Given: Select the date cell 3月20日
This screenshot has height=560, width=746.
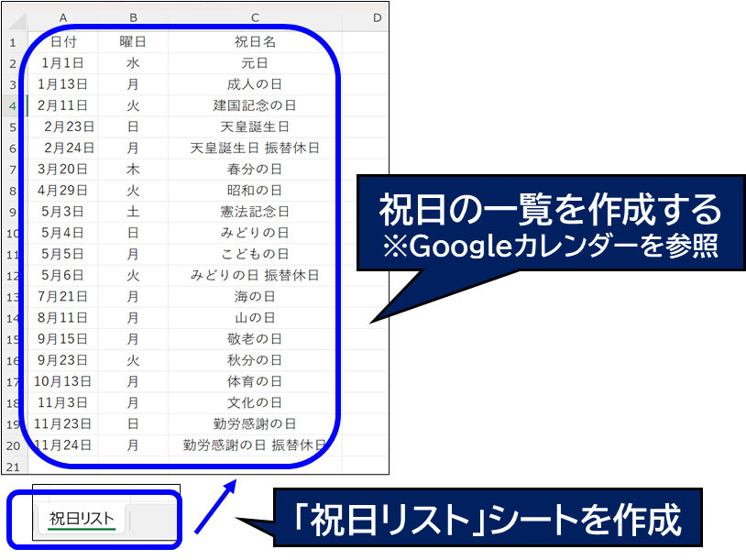Looking at the screenshot, I should click(63, 169).
